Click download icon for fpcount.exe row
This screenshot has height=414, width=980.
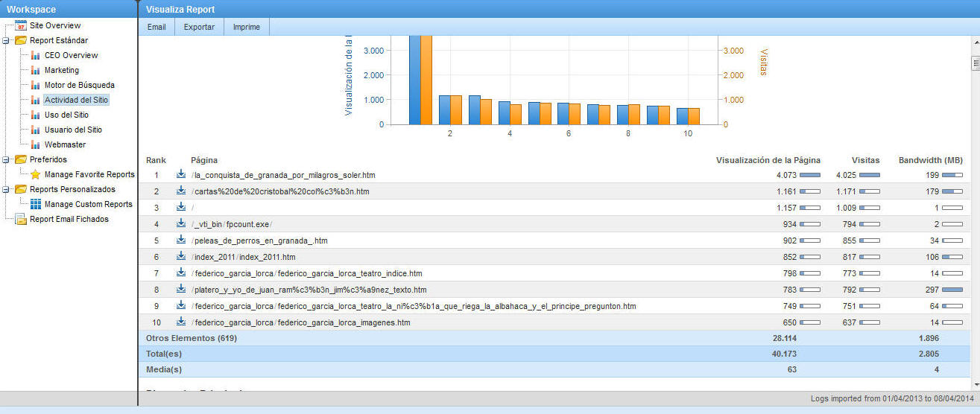click(x=181, y=223)
